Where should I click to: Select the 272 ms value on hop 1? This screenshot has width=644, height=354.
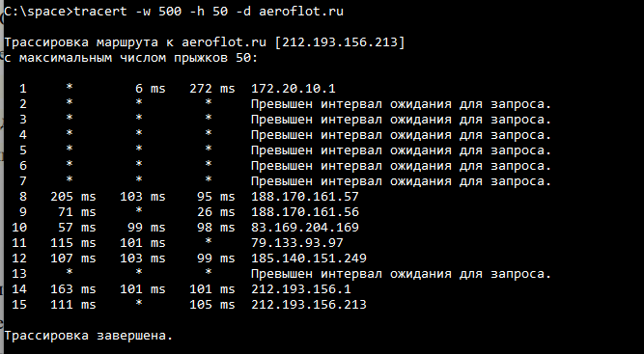pos(212,89)
